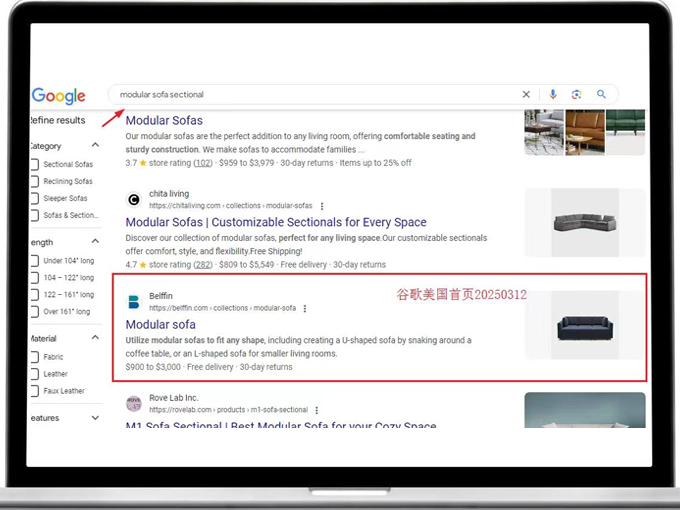Check the Leather material filter

pos(34,374)
